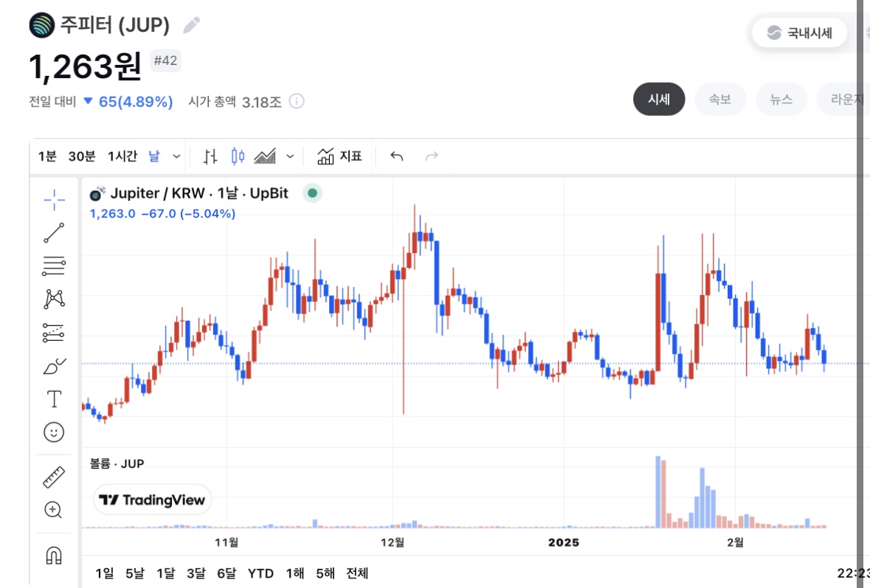Open the forecast and position tool
This screenshot has height=588, width=870.
click(54, 333)
